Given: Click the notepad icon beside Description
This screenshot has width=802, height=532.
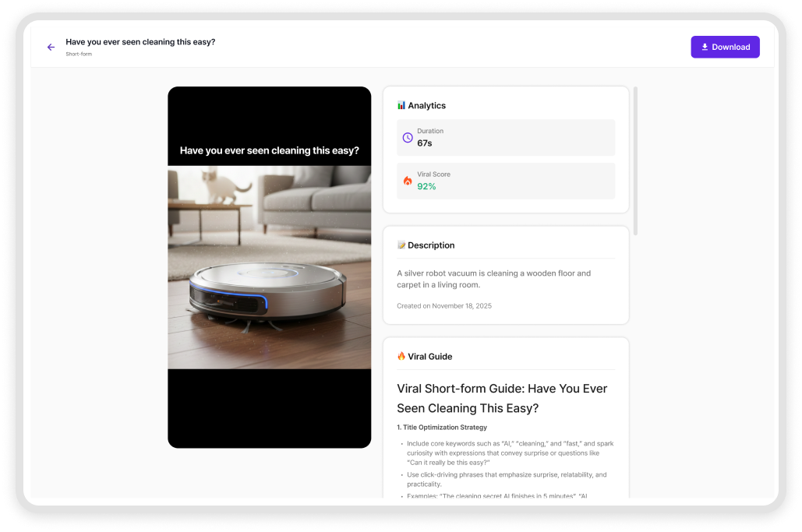Looking at the screenshot, I should 401,245.
